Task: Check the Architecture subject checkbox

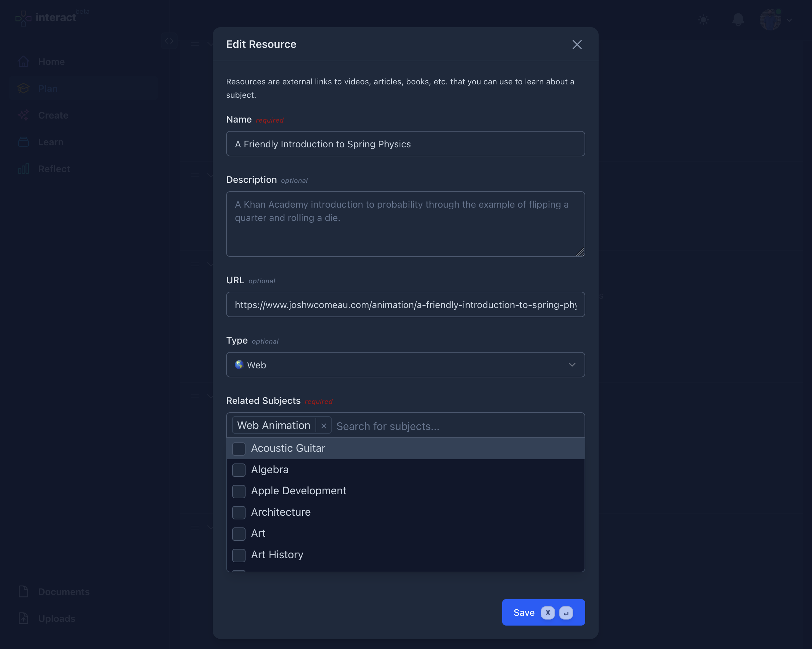Action: coord(239,512)
